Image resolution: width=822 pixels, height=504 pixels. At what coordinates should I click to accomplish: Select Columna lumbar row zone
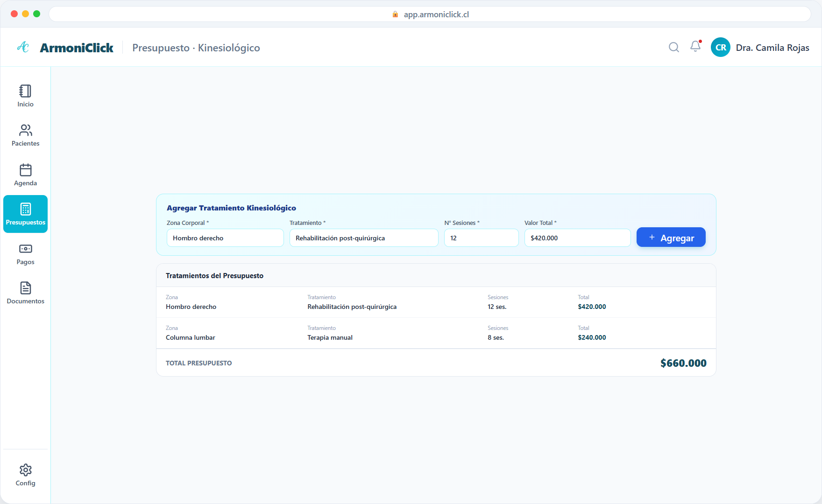(x=191, y=337)
